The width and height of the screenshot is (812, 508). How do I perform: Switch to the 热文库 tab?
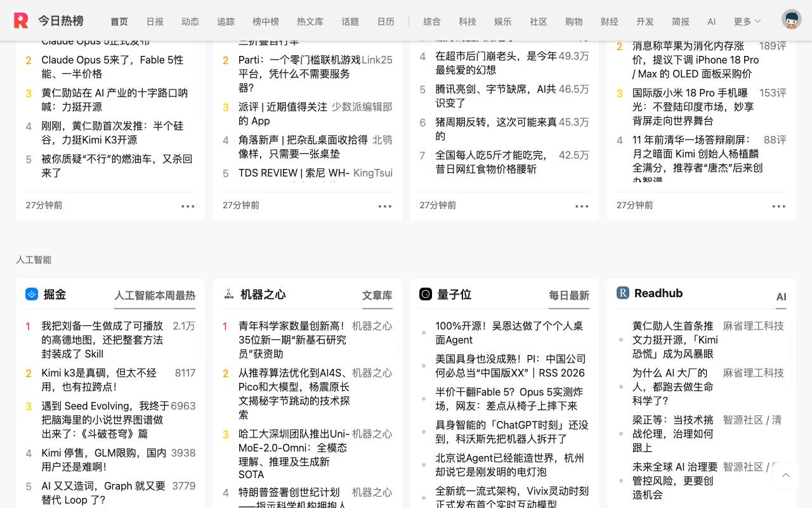tap(310, 22)
